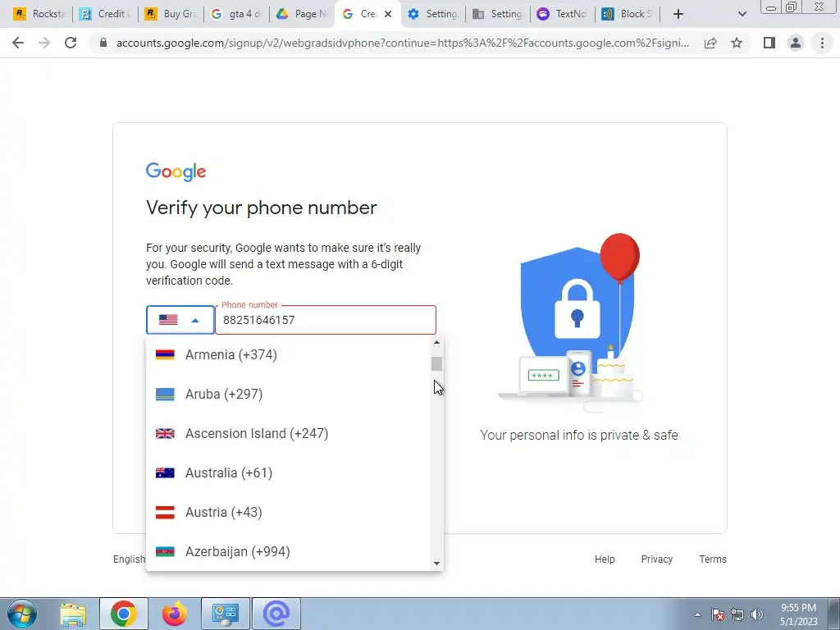Switch to the building-icon Settings tab

(x=498, y=14)
